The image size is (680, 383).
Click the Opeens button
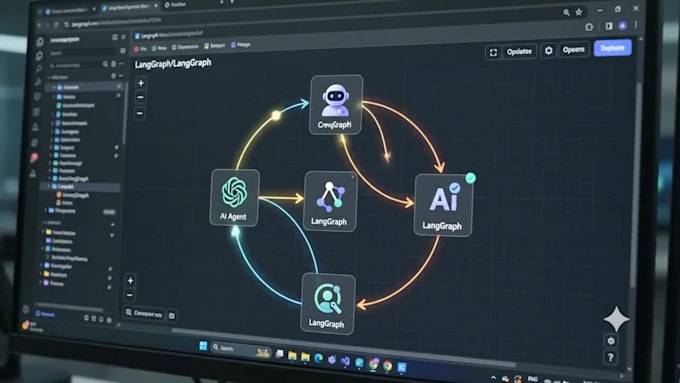pyautogui.click(x=573, y=49)
